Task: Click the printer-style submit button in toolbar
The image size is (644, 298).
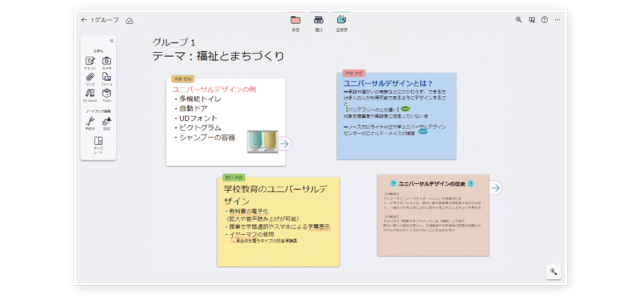Action: (318, 20)
